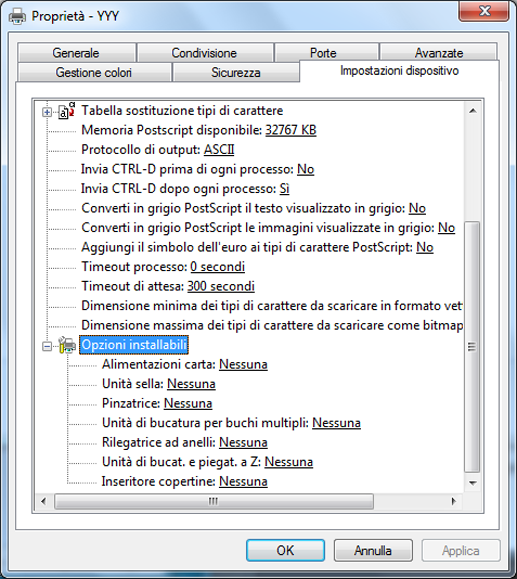517x579 pixels.
Task: Select the Timeout di attesa label
Action: 133,286
